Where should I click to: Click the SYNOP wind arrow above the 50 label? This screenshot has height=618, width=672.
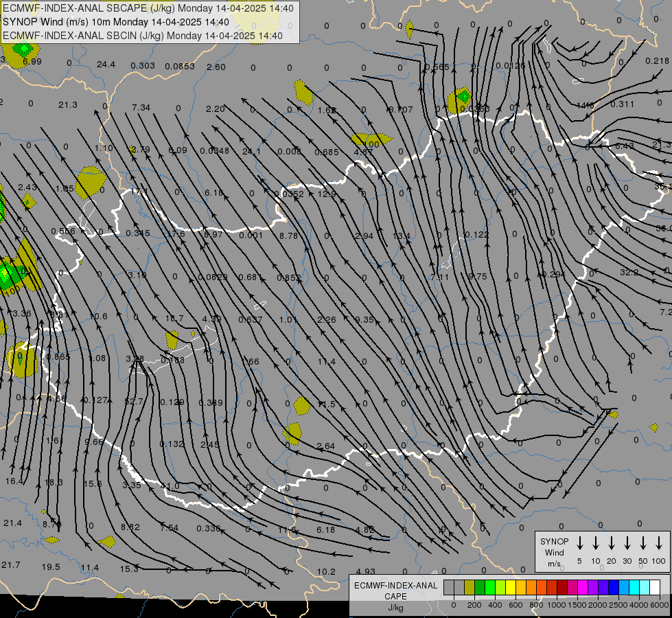point(643,543)
